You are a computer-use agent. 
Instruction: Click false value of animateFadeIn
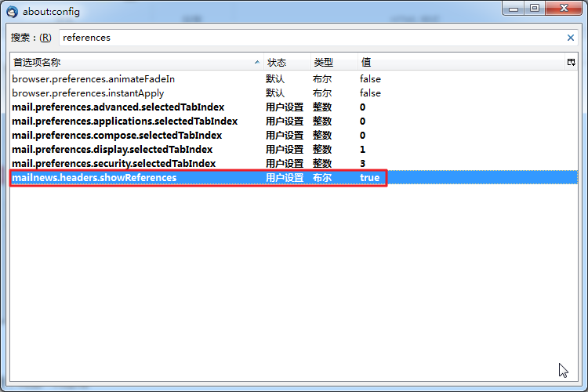[370, 79]
